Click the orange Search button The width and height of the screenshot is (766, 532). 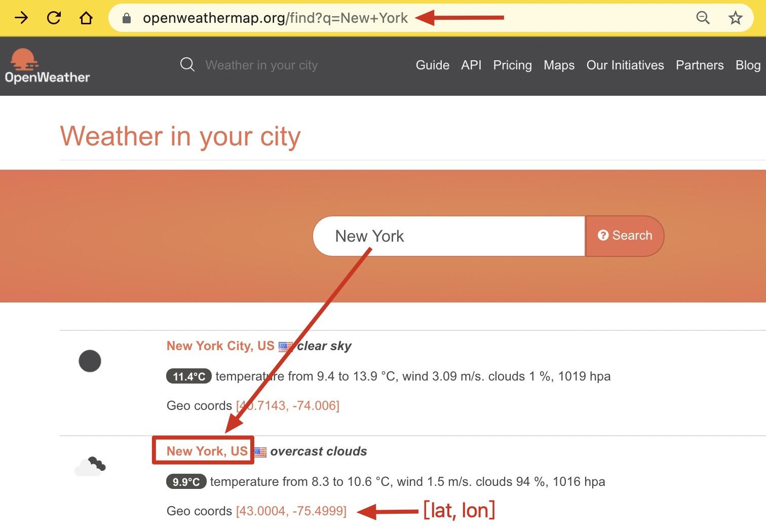625,236
